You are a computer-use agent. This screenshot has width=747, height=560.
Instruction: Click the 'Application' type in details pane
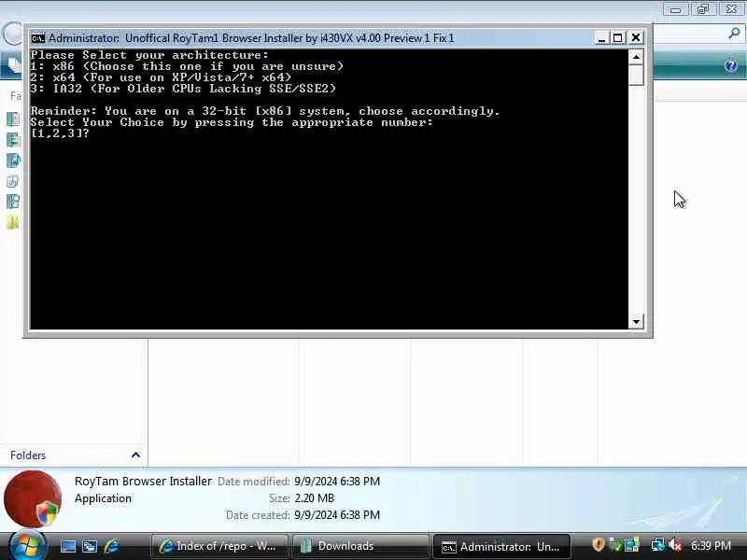pos(103,498)
